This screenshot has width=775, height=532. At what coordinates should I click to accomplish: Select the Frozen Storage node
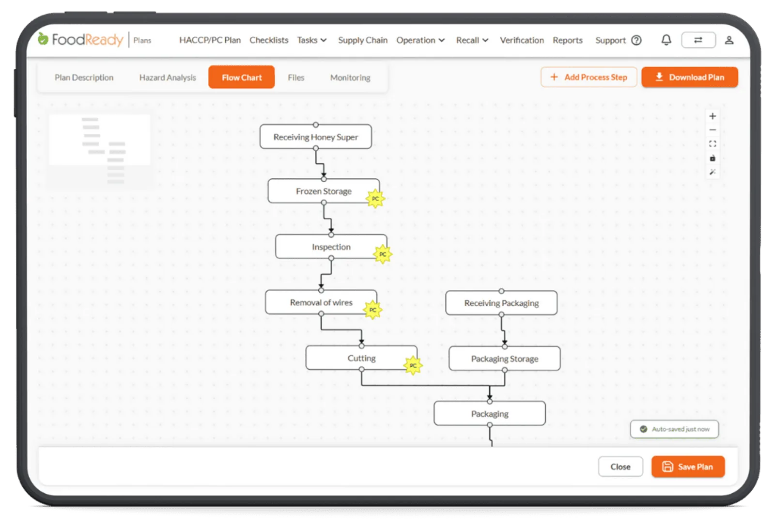pos(324,191)
